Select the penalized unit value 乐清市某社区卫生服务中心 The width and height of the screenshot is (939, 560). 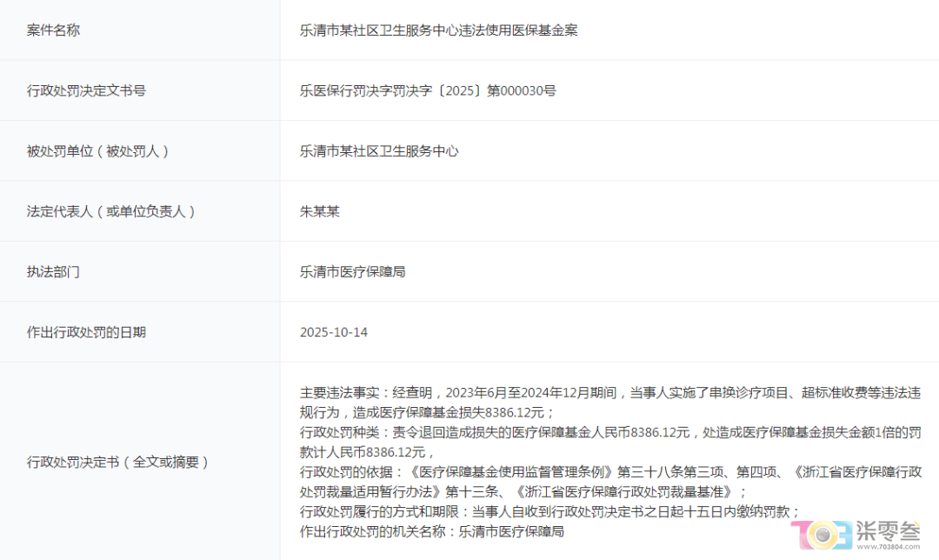(379, 151)
